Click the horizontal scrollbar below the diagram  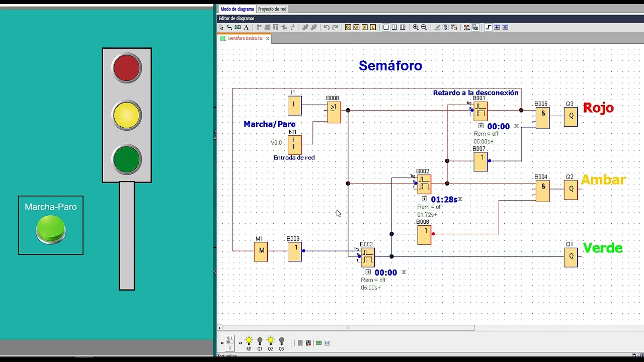click(348, 328)
